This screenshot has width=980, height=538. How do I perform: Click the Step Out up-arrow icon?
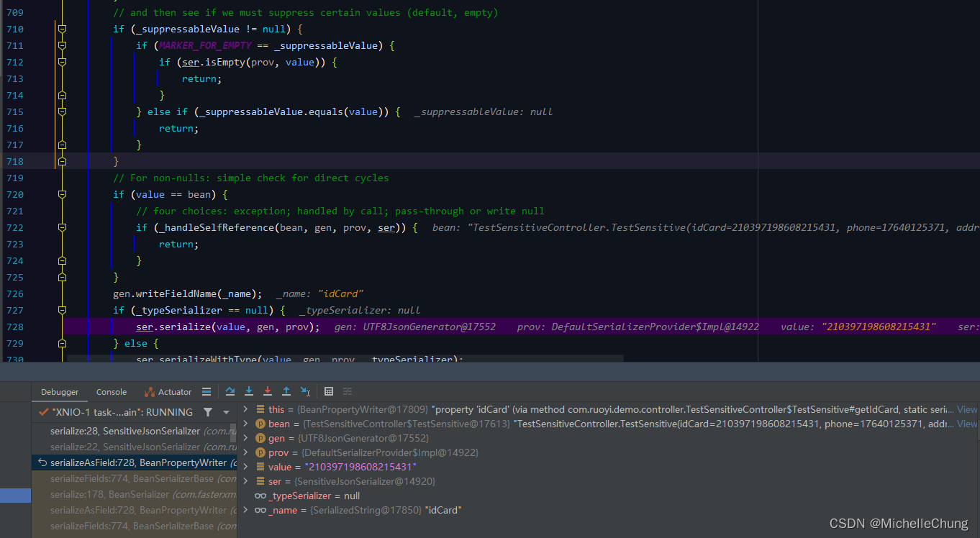[286, 391]
